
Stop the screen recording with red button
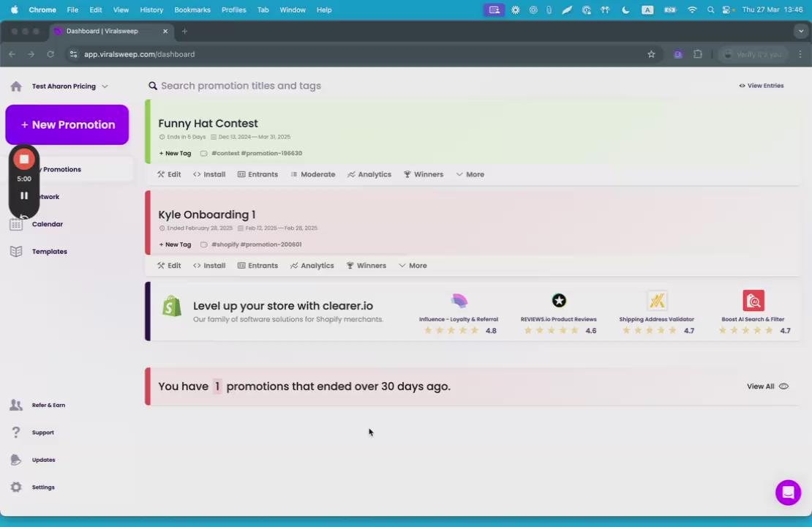click(24, 160)
